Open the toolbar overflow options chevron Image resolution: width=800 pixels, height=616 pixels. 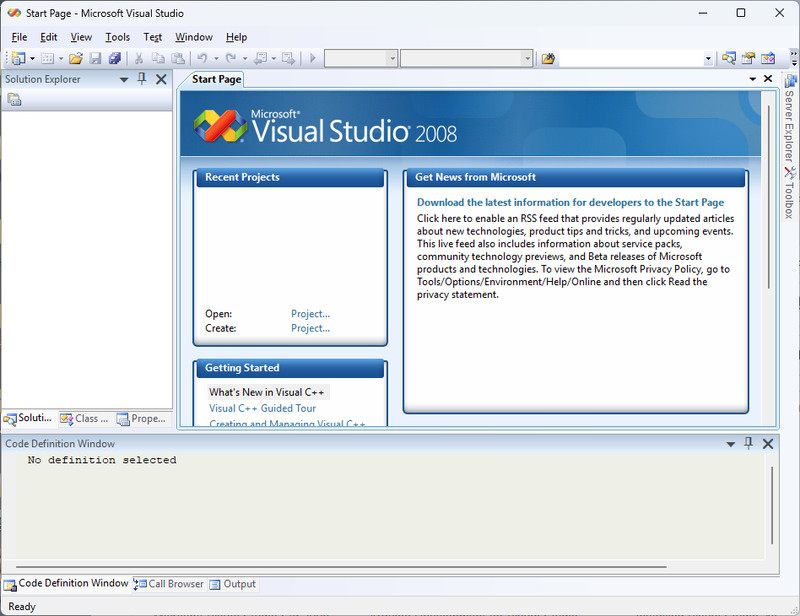[793, 58]
